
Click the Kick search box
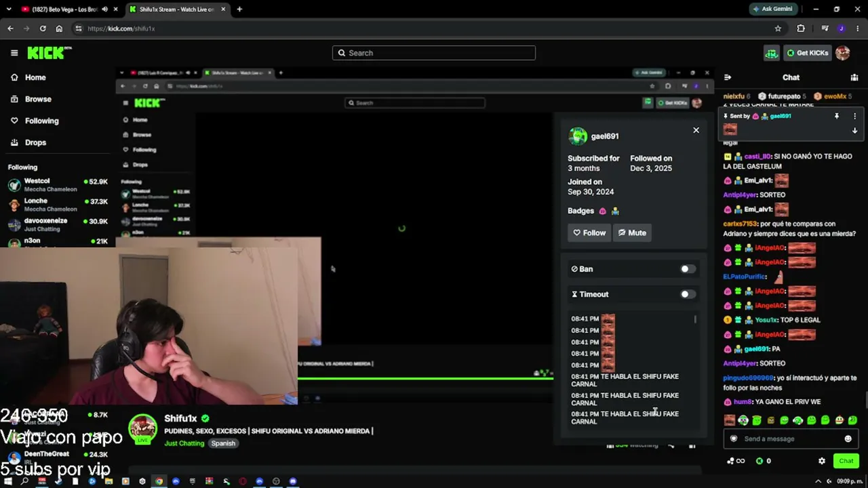point(434,53)
